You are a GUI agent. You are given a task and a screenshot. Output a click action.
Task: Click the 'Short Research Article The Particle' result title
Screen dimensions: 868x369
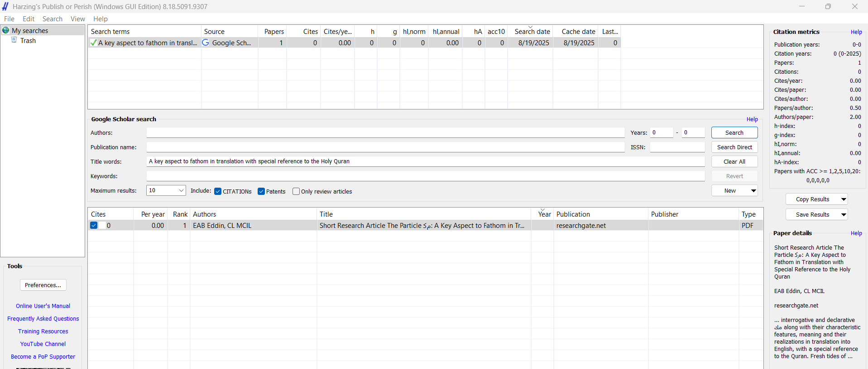(x=422, y=225)
